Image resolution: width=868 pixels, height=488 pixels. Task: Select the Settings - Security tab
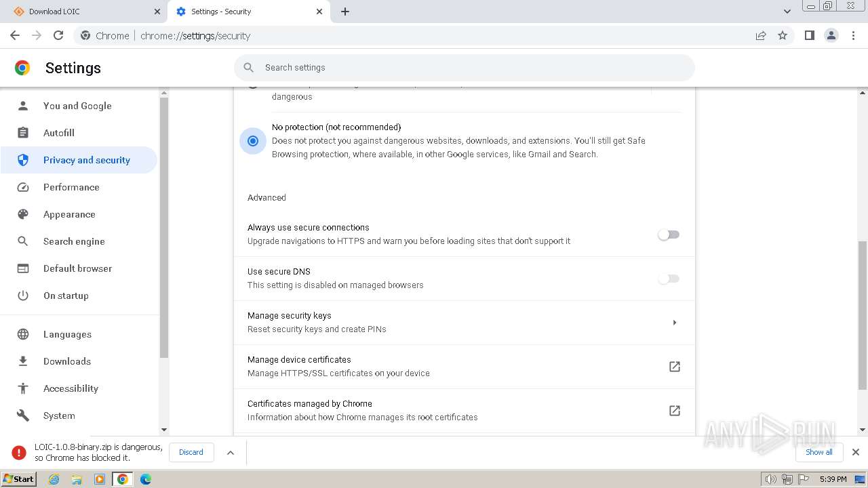248,12
